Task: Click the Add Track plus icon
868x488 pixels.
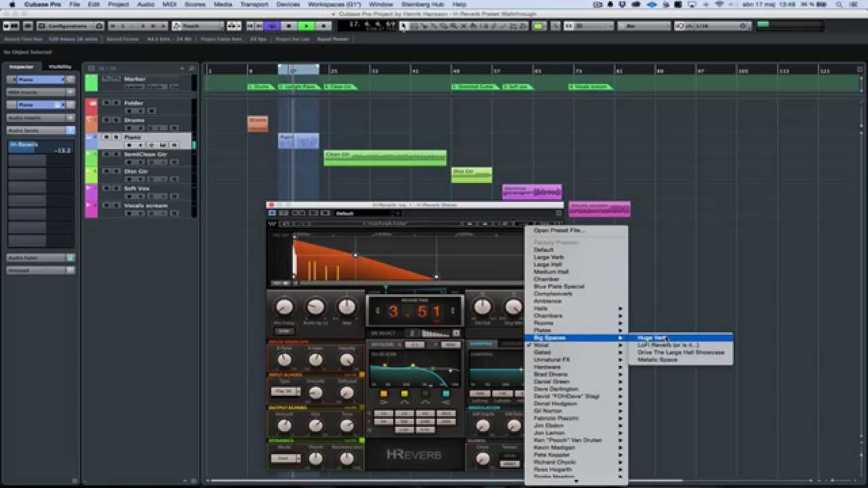Action: point(182,68)
